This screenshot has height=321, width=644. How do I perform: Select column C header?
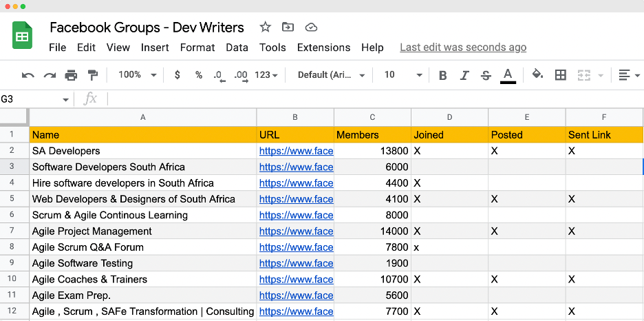(x=372, y=118)
